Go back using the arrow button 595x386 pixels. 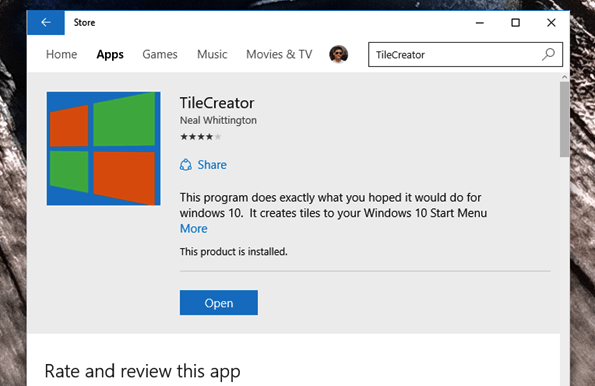click(x=46, y=23)
